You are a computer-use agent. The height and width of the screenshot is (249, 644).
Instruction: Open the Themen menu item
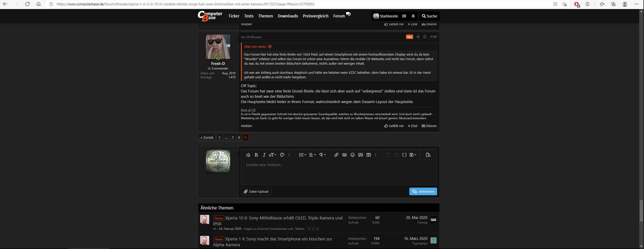click(265, 16)
